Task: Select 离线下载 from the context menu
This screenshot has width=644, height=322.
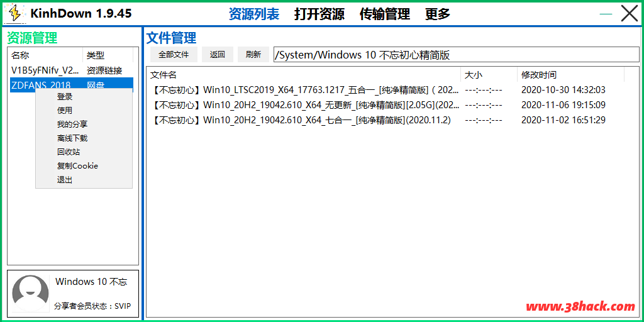Action: tap(72, 138)
